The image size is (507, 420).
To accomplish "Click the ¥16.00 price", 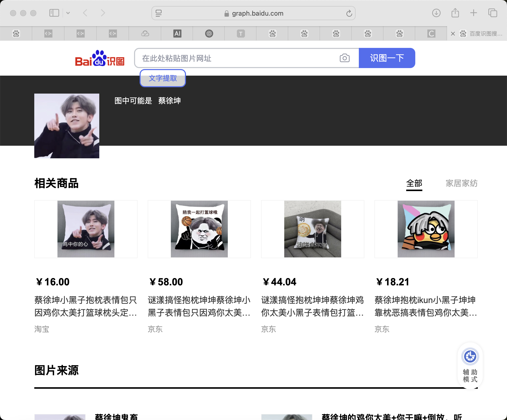I will click(53, 282).
